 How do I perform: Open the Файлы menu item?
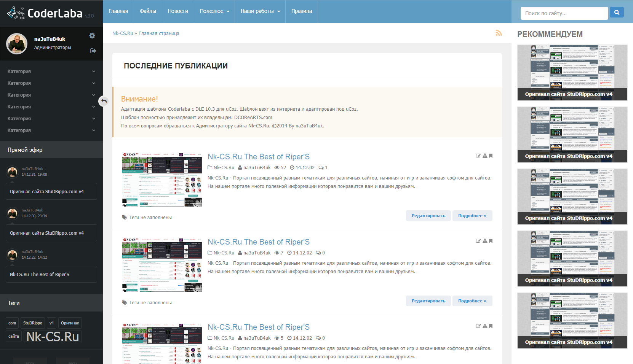(x=148, y=11)
